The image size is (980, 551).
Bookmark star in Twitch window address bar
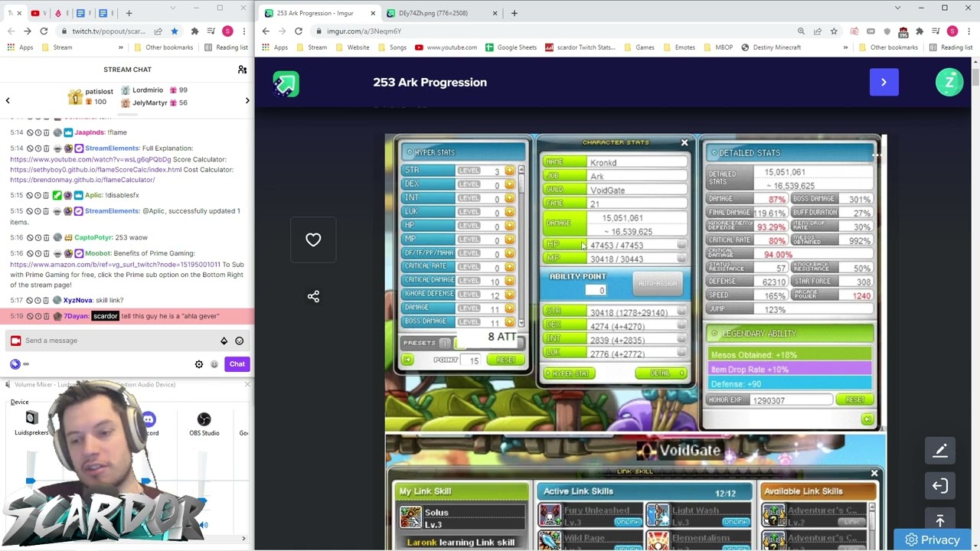[x=175, y=31]
